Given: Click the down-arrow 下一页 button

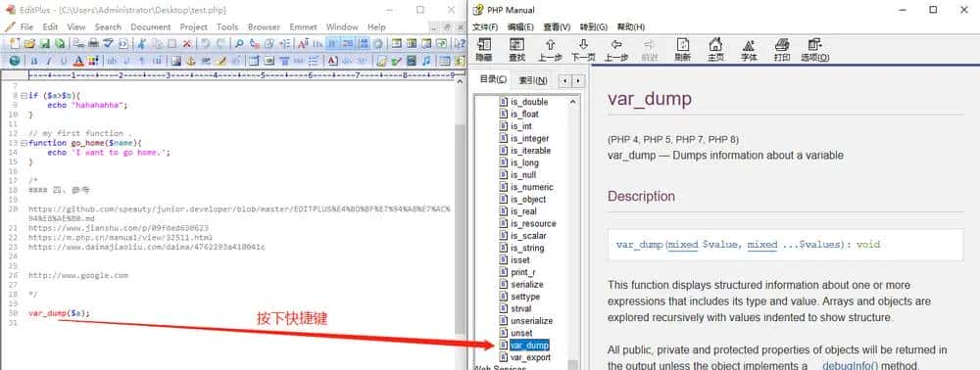Looking at the screenshot, I should click(583, 50).
